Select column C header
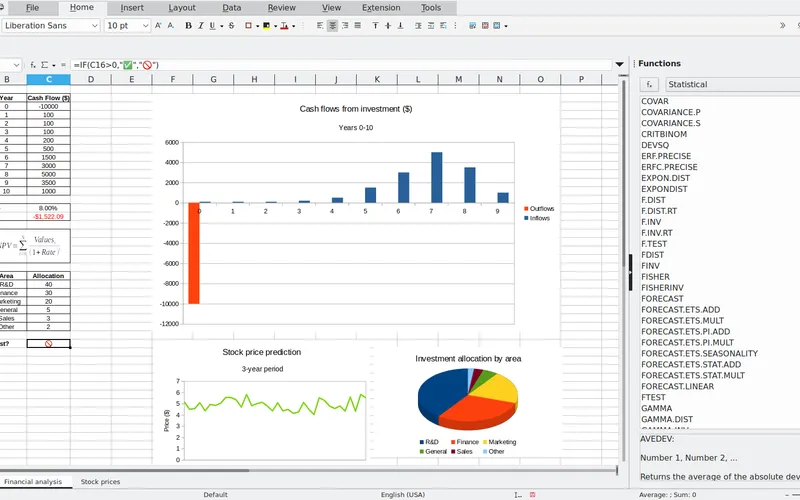Viewport: 800px width, 500px height. pyautogui.click(x=48, y=79)
